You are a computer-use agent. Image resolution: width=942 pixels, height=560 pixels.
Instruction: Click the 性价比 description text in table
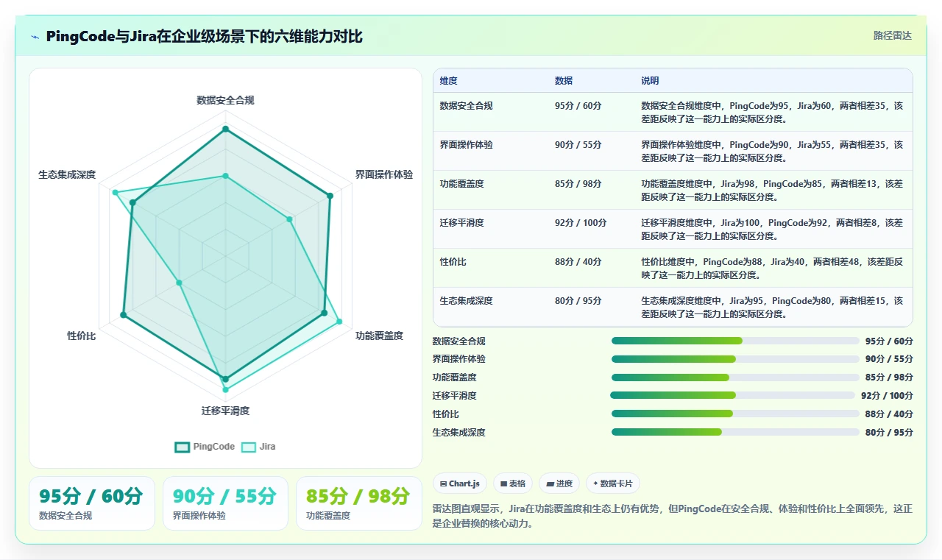point(772,269)
